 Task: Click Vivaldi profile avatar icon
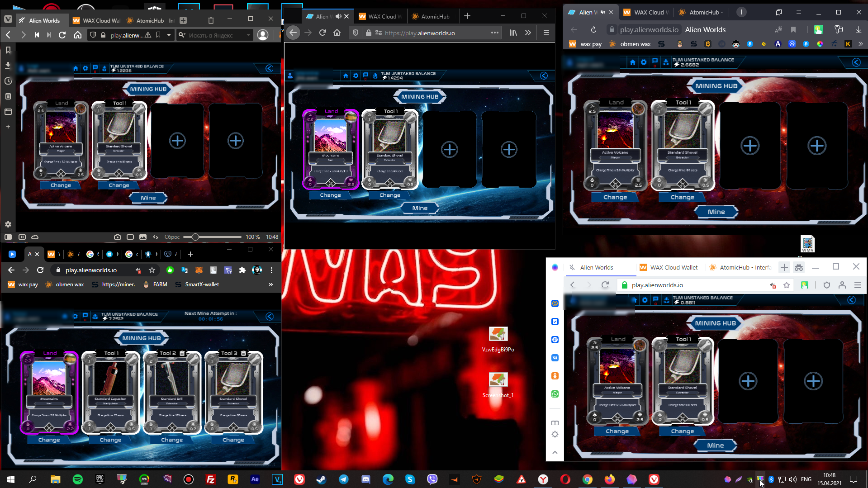coord(262,35)
